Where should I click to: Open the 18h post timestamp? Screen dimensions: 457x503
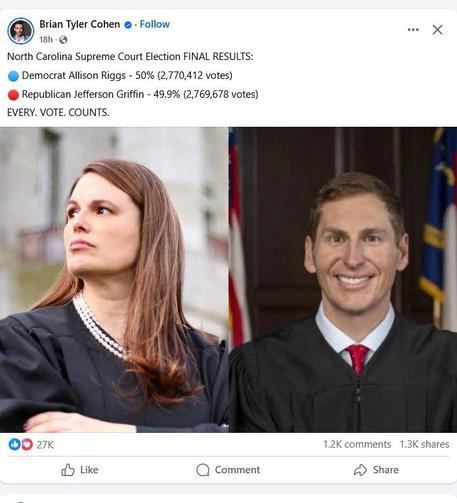(x=46, y=40)
